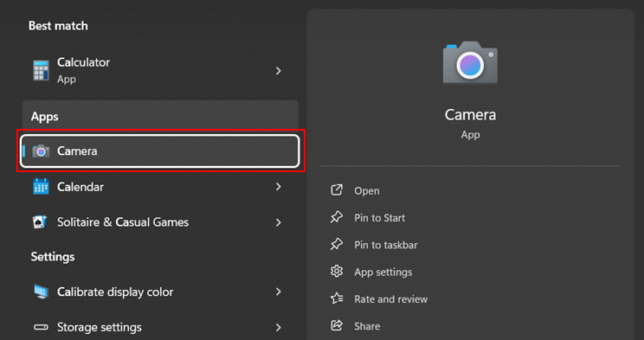The width and height of the screenshot is (644, 340).
Task: Open Solitaire & Casual Games result
Action: [x=160, y=222]
